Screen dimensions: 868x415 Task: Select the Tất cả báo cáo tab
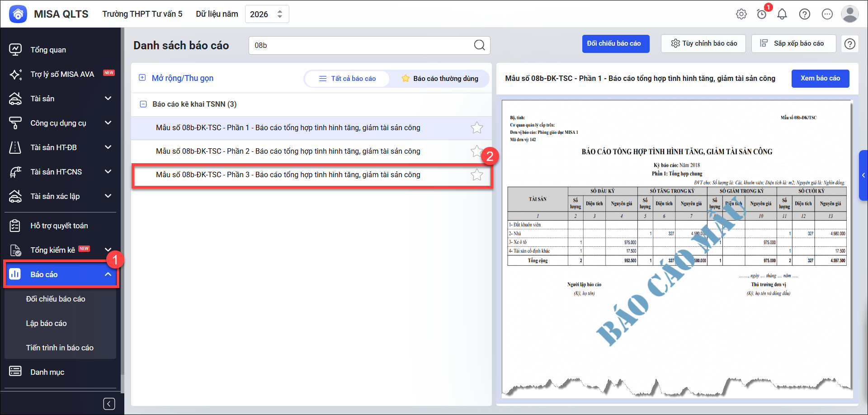(347, 79)
